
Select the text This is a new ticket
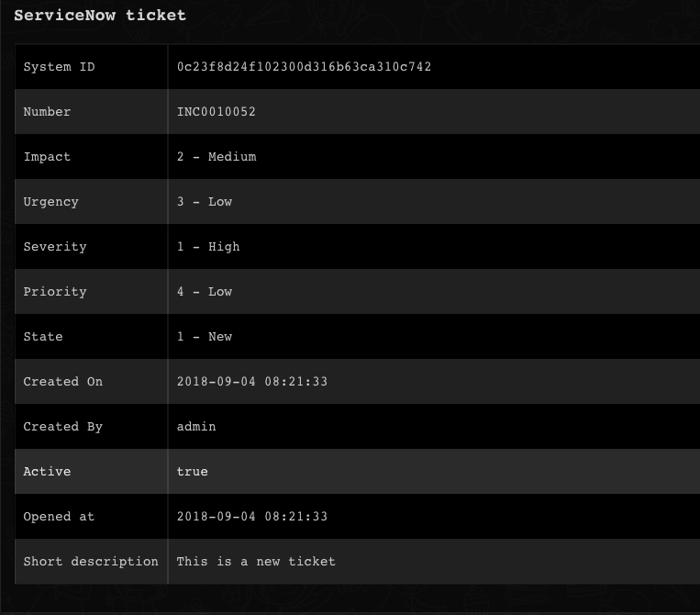tap(256, 562)
